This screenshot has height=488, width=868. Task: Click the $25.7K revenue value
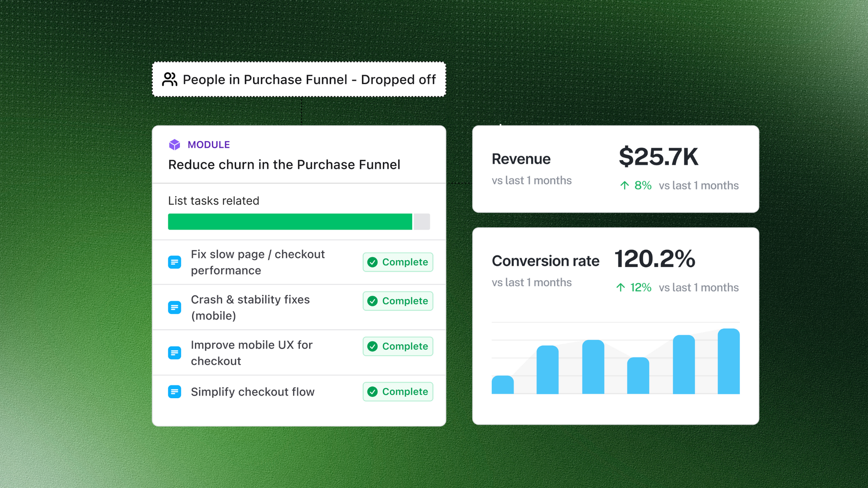658,157
